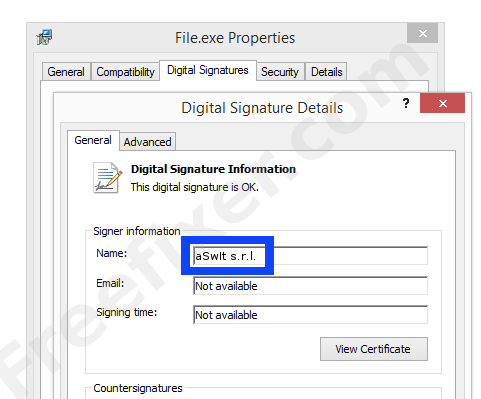This screenshot has height=399, width=481.
Task: Switch to the Compatibility tab
Action: coord(125,72)
